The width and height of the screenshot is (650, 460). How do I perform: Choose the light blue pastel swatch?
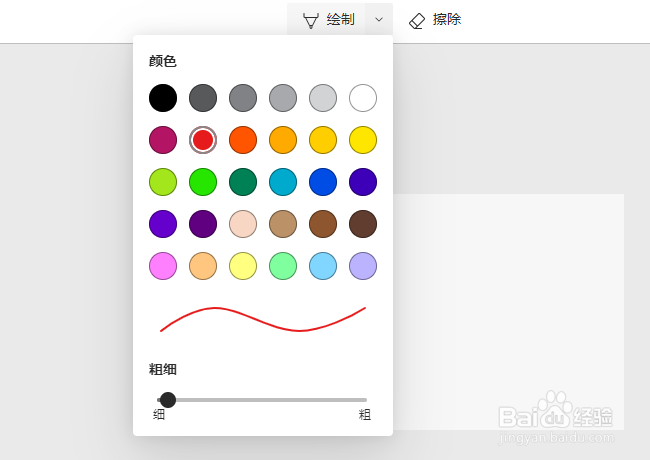(x=323, y=266)
